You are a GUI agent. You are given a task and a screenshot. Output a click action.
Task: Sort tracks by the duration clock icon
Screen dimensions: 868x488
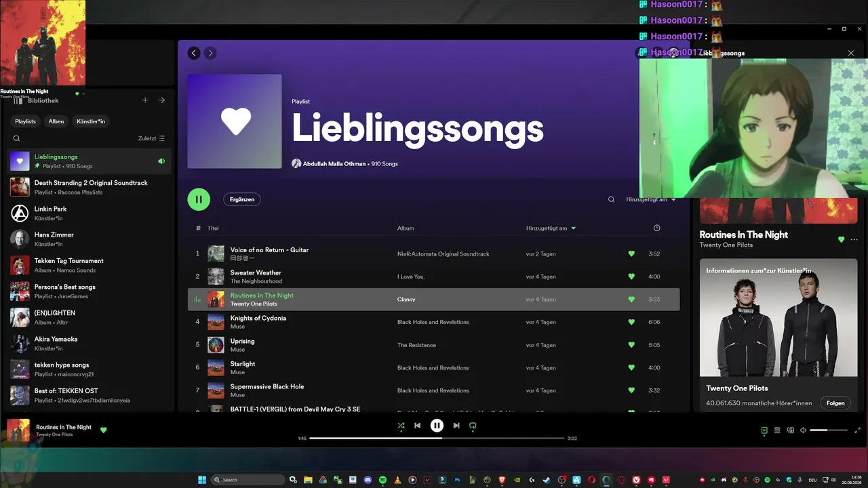[x=656, y=228]
